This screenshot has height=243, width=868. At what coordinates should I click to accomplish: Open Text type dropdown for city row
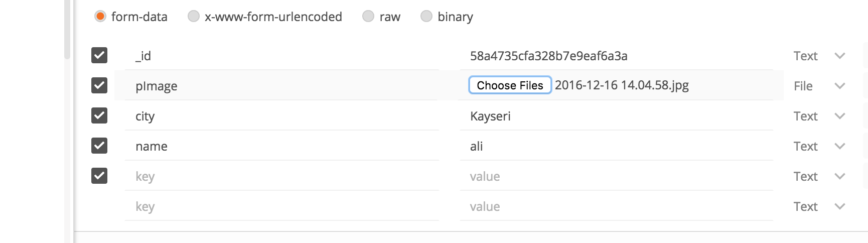[840, 116]
